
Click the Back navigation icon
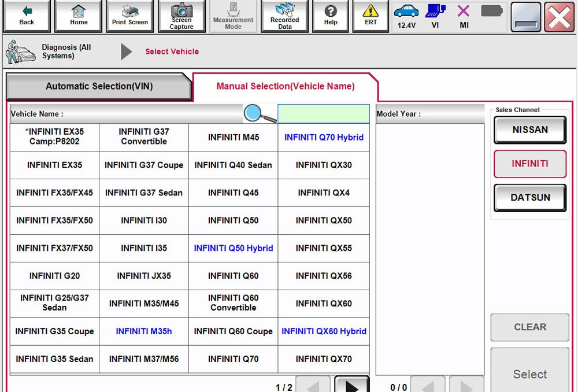click(x=26, y=16)
